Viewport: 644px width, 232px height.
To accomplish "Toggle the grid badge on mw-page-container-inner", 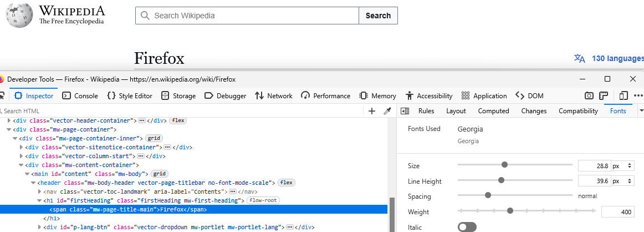I will (154, 138).
